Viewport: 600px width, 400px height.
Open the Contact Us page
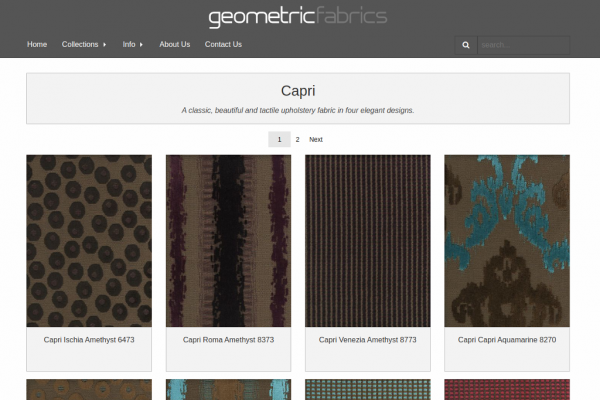tap(223, 44)
